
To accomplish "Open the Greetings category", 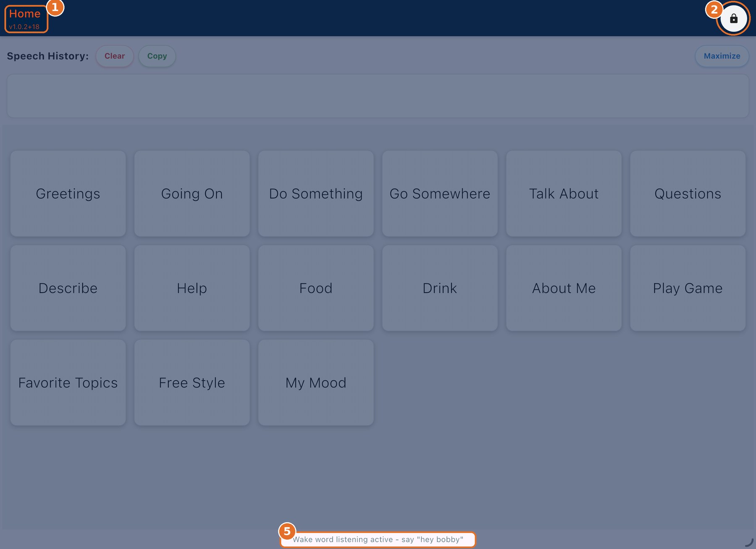I will (68, 193).
